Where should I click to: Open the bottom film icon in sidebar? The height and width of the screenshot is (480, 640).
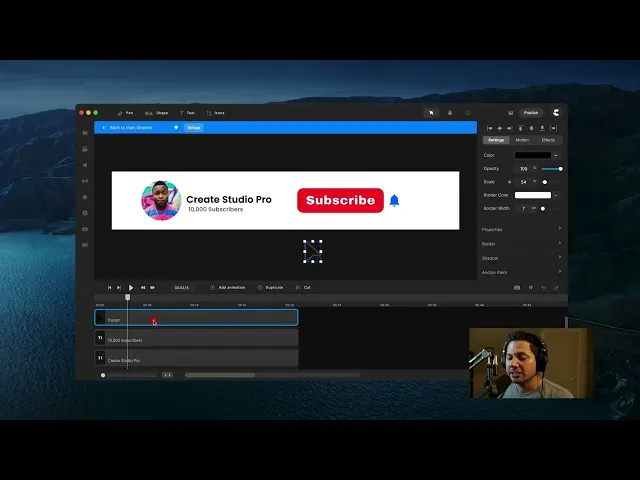(85, 245)
